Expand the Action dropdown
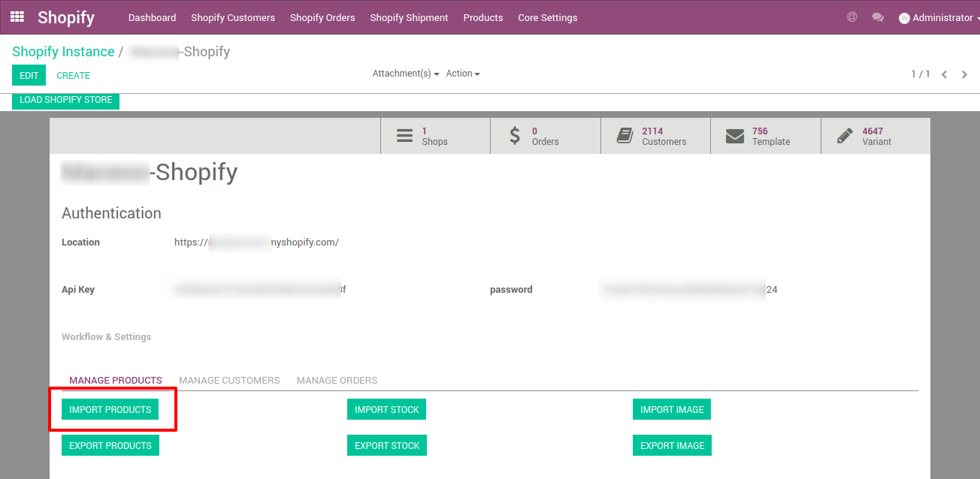The width and height of the screenshot is (980, 479). tap(463, 74)
